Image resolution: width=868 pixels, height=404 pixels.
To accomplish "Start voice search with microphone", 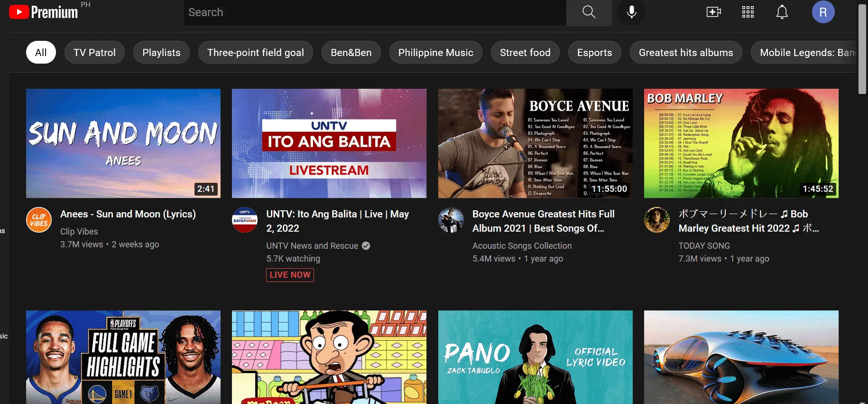I will click(631, 12).
